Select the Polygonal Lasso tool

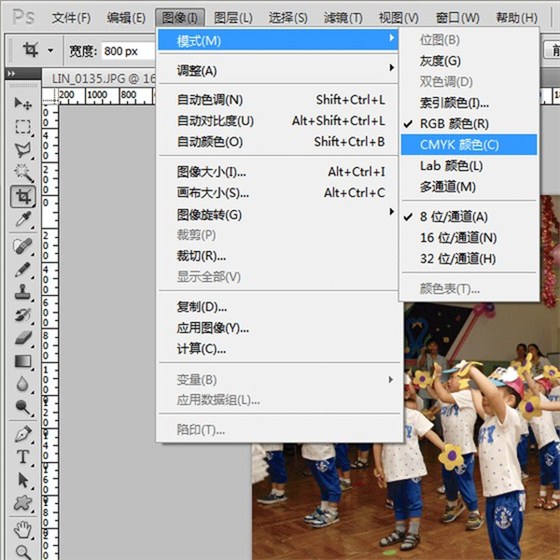(x=23, y=150)
